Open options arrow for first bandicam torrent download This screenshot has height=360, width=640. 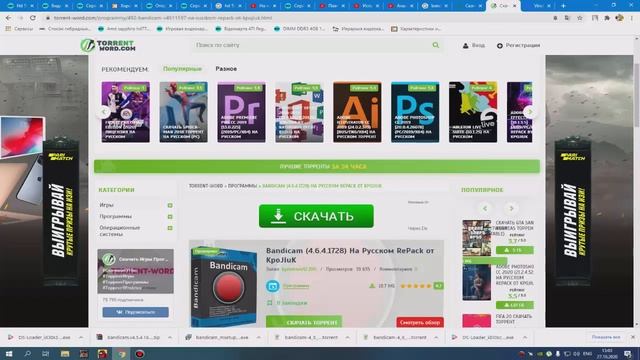point(347,338)
